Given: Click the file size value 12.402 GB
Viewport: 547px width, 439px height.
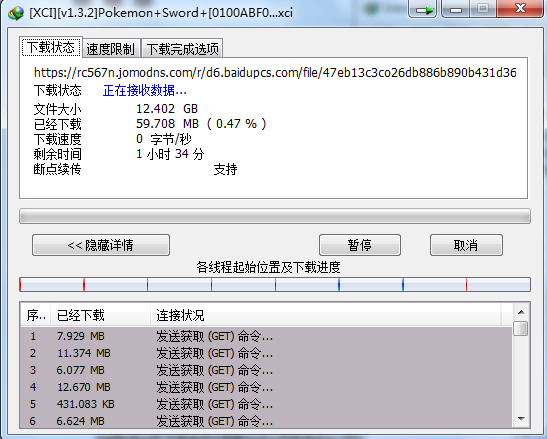Looking at the screenshot, I should pyautogui.click(x=167, y=109).
